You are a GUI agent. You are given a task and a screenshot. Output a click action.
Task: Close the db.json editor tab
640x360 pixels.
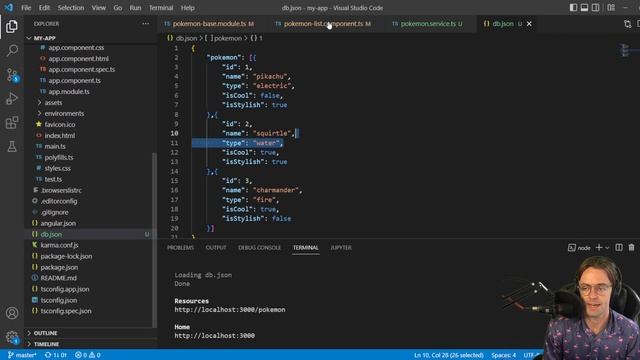pos(529,24)
